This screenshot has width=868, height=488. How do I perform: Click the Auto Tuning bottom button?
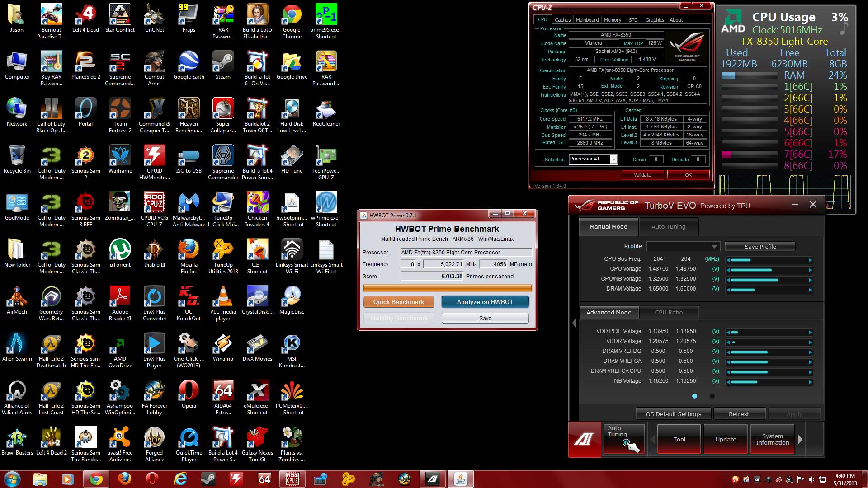click(x=624, y=439)
